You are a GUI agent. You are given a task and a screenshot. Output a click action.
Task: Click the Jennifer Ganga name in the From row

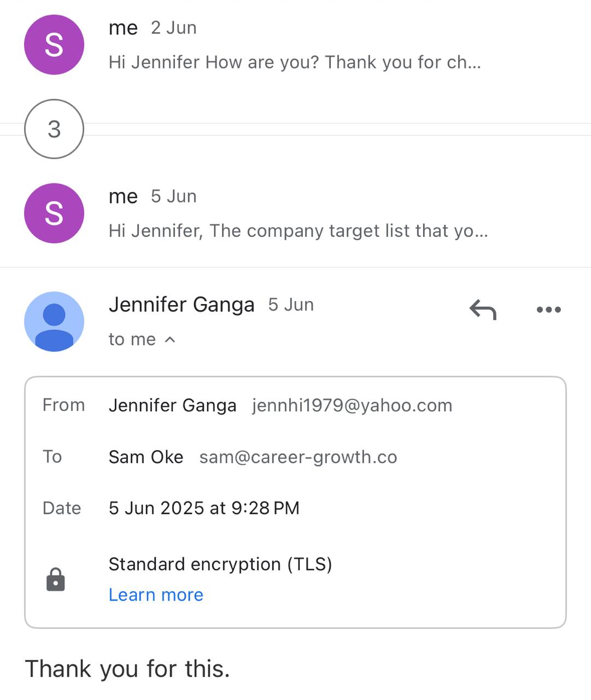(x=172, y=406)
